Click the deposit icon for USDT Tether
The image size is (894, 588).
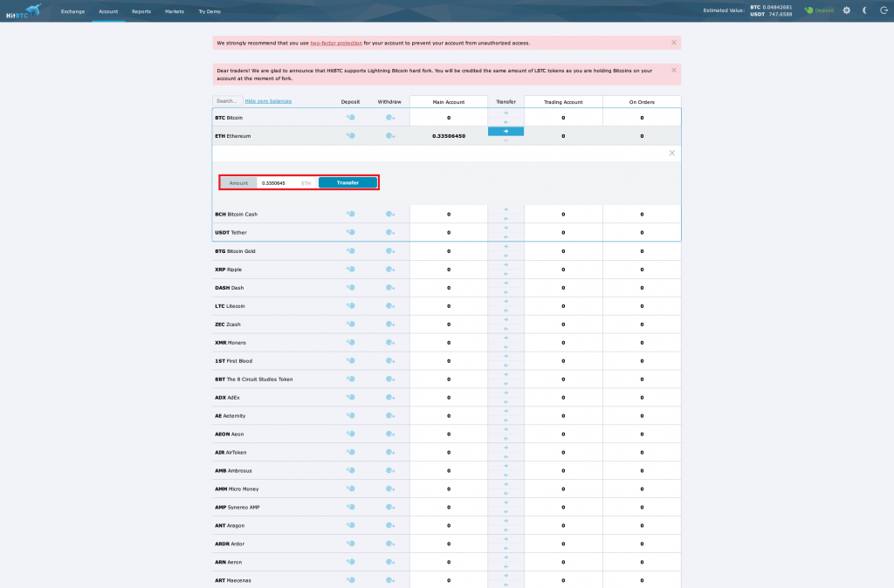pos(350,232)
